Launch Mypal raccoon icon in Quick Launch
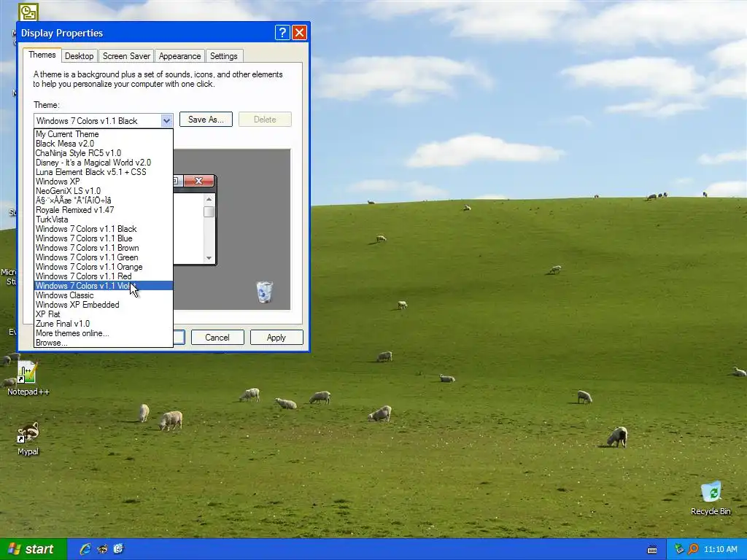 (102, 549)
